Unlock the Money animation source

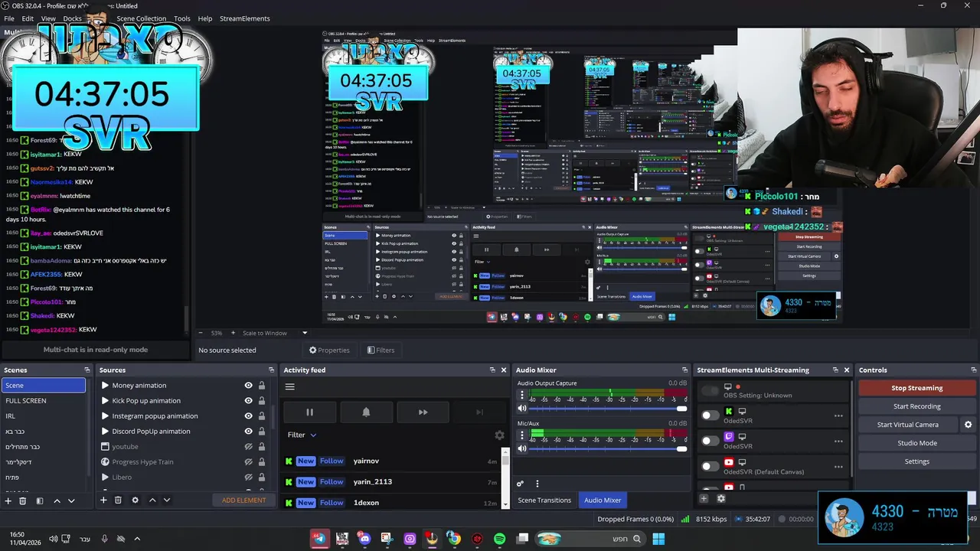point(262,386)
